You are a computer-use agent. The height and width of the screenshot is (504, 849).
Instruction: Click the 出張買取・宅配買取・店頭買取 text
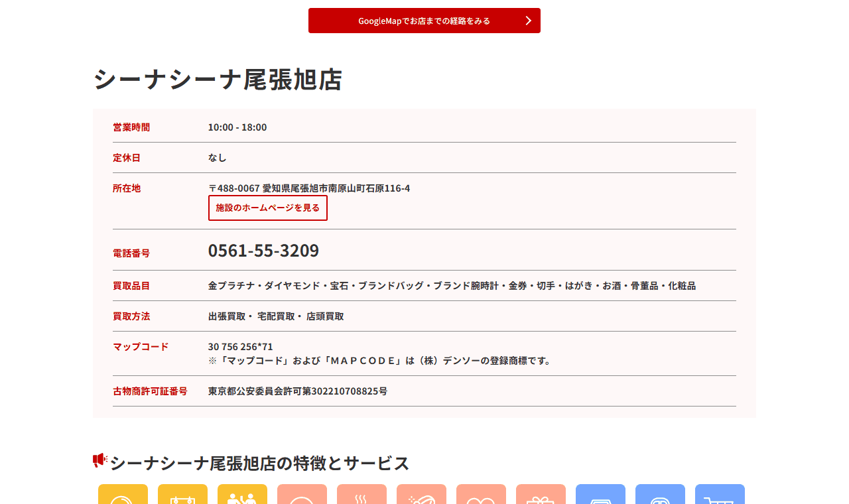pos(276,316)
